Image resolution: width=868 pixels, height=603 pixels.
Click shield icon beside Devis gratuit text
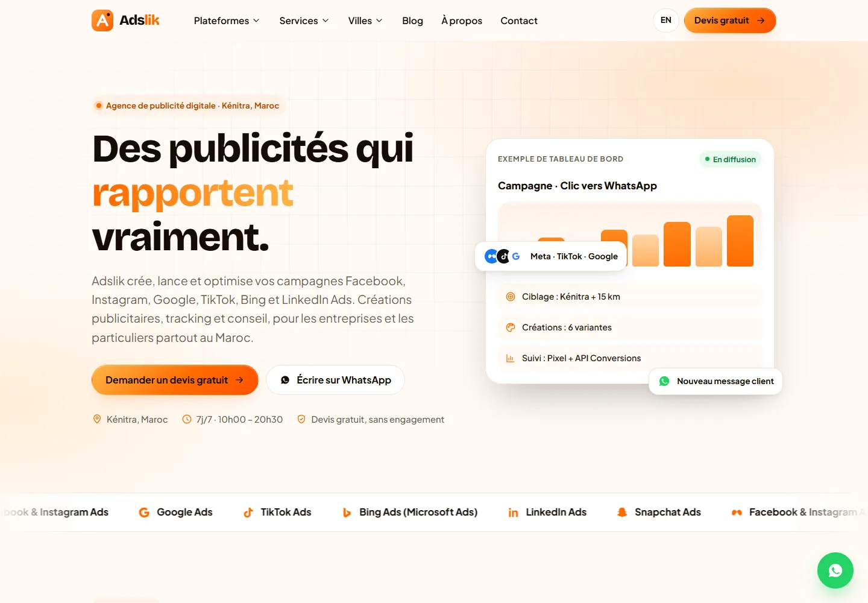(x=301, y=419)
